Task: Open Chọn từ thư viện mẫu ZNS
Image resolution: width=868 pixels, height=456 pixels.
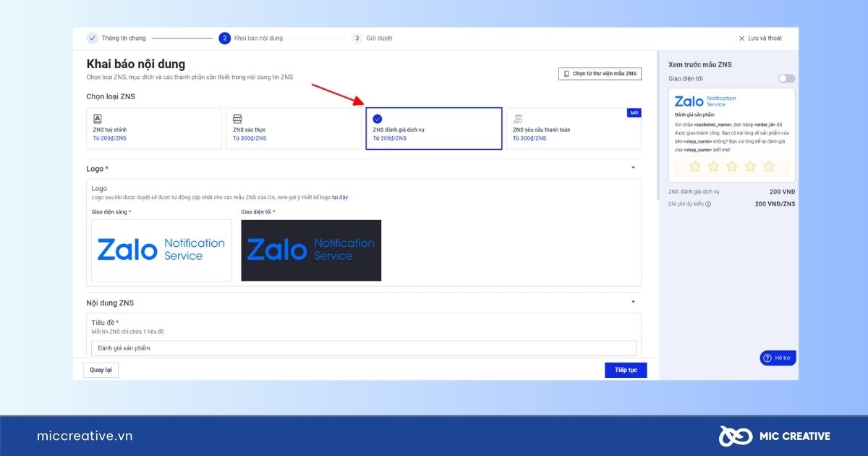Action: 600,74
